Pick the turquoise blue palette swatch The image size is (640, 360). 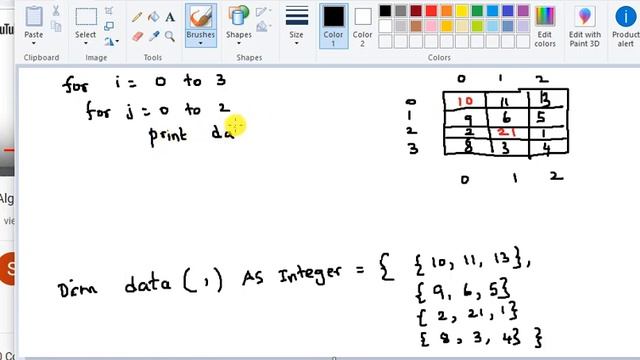492,11
